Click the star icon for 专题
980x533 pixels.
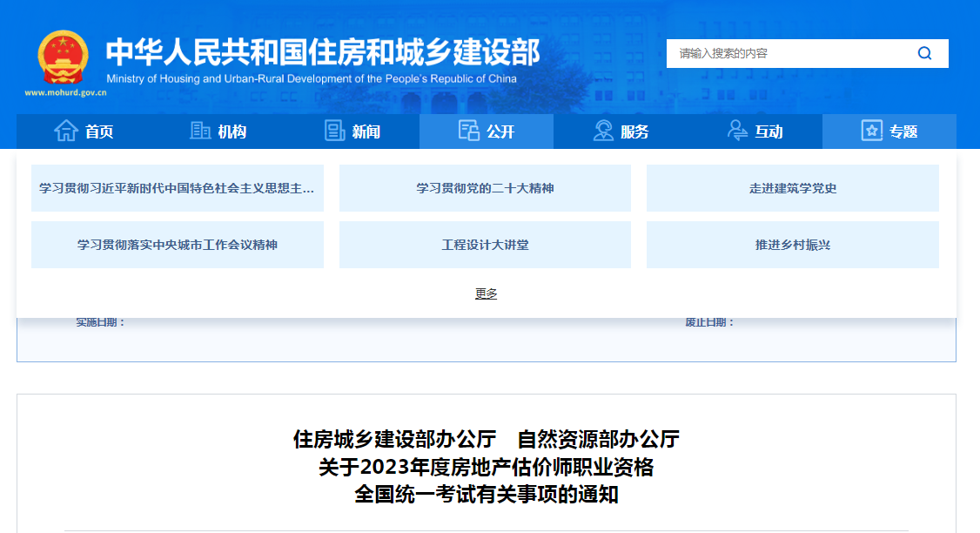(x=871, y=132)
